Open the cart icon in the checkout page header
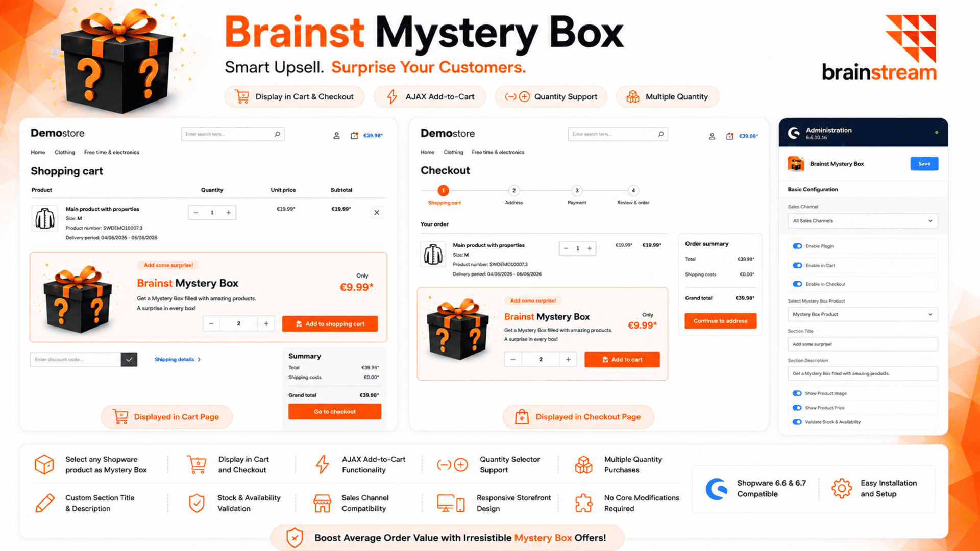This screenshot has width=980, height=551. [x=730, y=136]
